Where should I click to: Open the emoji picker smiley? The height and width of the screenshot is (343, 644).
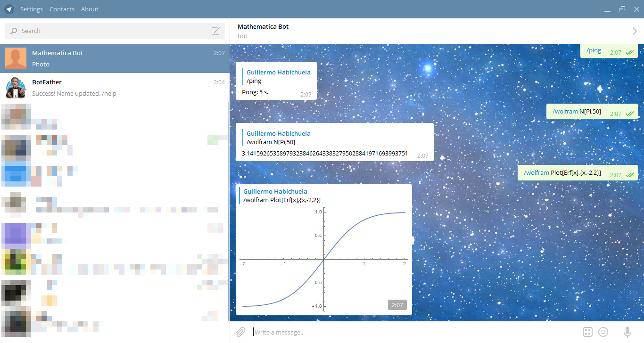(603, 332)
